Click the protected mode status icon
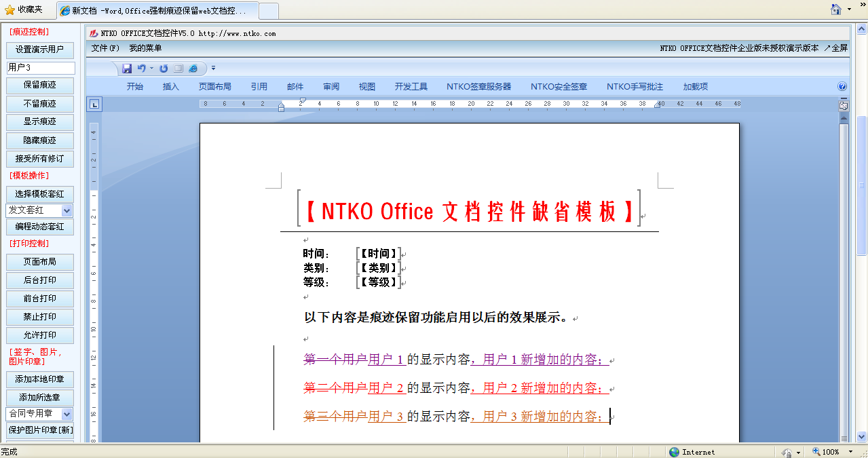 tap(787, 453)
